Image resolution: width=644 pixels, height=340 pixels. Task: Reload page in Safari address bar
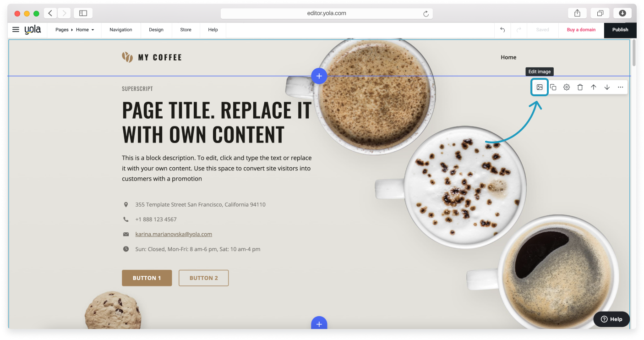(426, 14)
